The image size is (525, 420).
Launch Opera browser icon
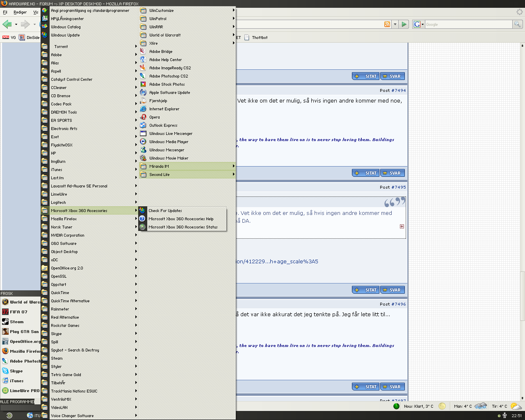(143, 117)
